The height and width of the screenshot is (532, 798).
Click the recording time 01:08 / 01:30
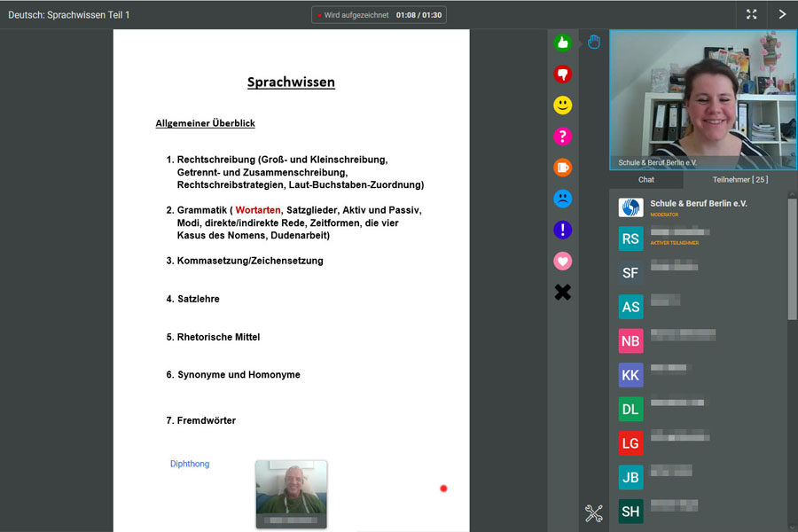click(419, 15)
